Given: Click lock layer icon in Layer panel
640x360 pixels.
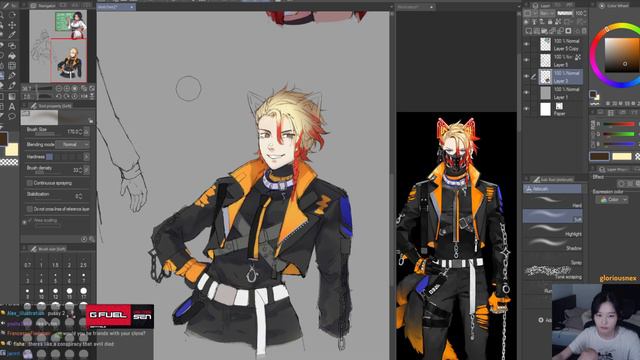Looking at the screenshot, I should tap(550, 22).
